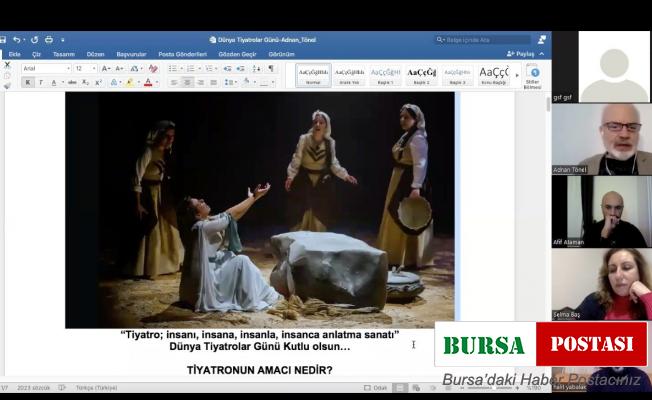This screenshot has width=652, height=400.
Task: Click the theatre stage photo in document
Action: pyautogui.click(x=260, y=210)
